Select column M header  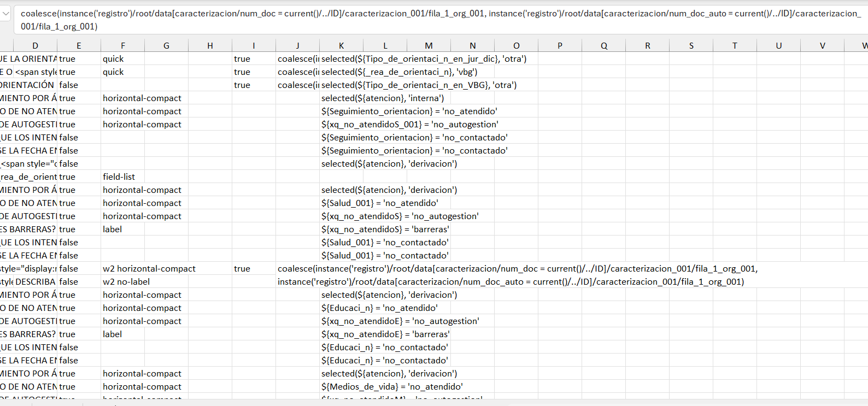pyautogui.click(x=429, y=46)
